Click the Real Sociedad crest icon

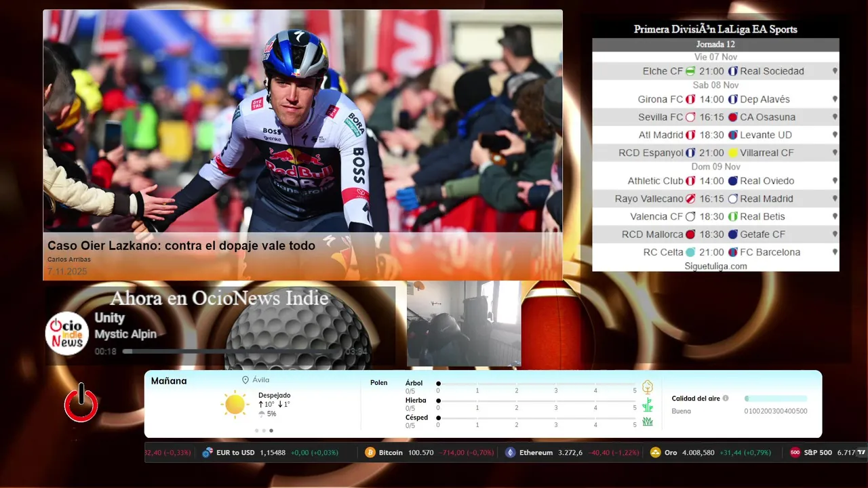732,71
